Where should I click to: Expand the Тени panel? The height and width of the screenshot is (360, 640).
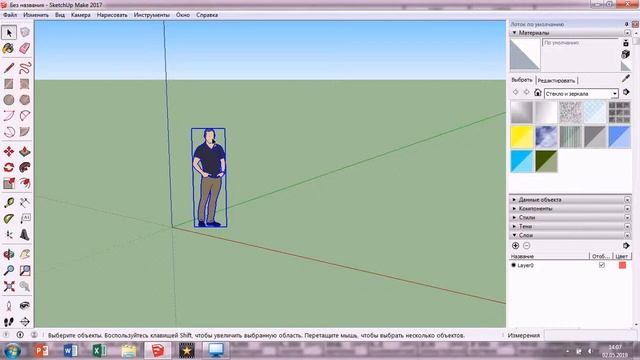click(x=514, y=226)
